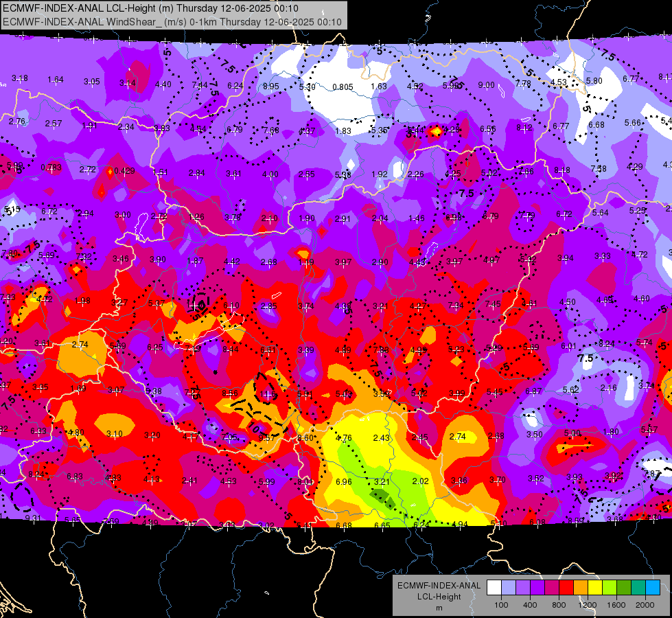Click the teal legend color swatch
Screen dimensions: 672x618
point(638,588)
